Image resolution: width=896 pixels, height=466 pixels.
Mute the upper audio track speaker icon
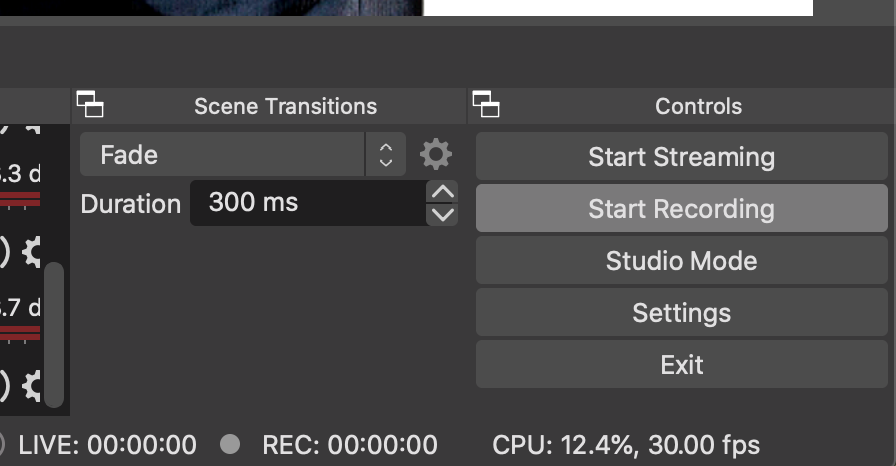point(4,251)
